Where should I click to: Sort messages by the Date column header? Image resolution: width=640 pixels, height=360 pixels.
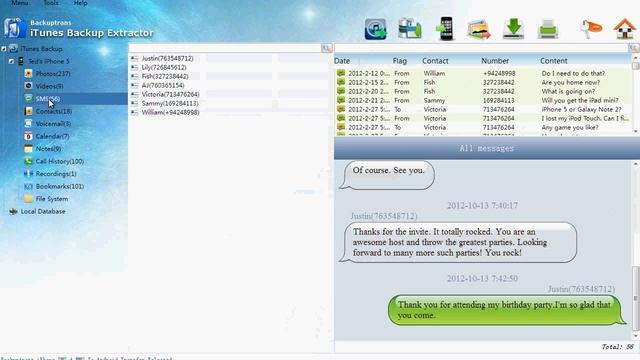342,61
